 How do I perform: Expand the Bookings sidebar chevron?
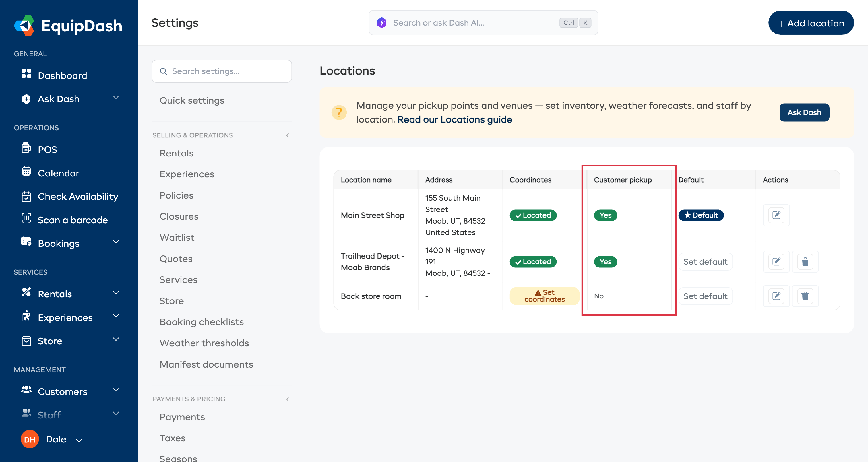[x=116, y=242]
